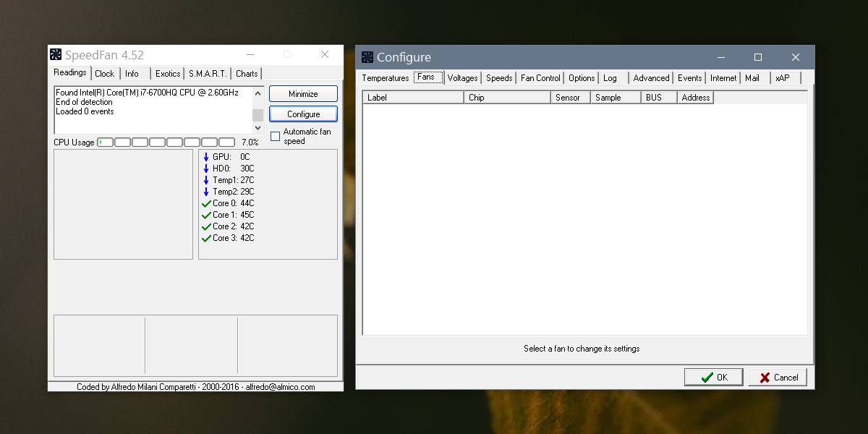Click the Core 0 green checkmark icon
The width and height of the screenshot is (868, 434).
(206, 203)
